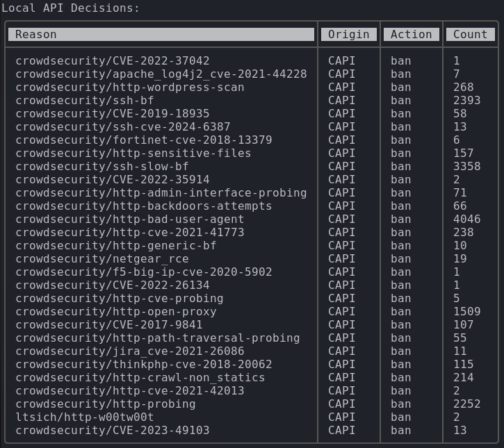
Task: Click the crowdsecurity/http-cve-probing text
Action: tap(120, 299)
